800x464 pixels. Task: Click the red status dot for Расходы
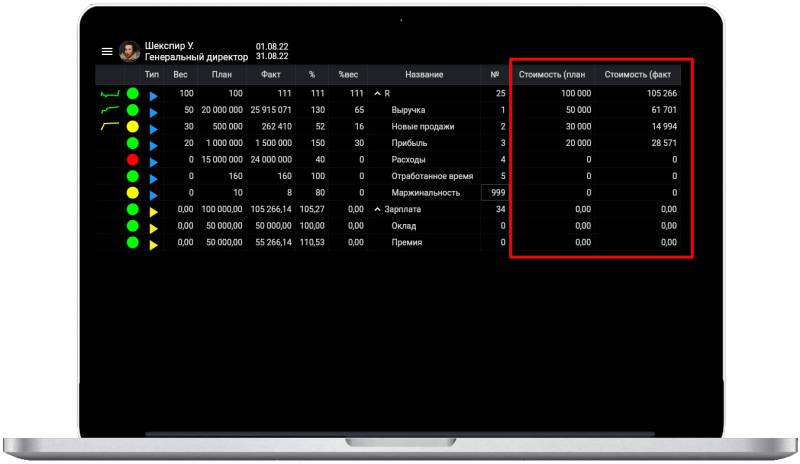[x=133, y=160]
